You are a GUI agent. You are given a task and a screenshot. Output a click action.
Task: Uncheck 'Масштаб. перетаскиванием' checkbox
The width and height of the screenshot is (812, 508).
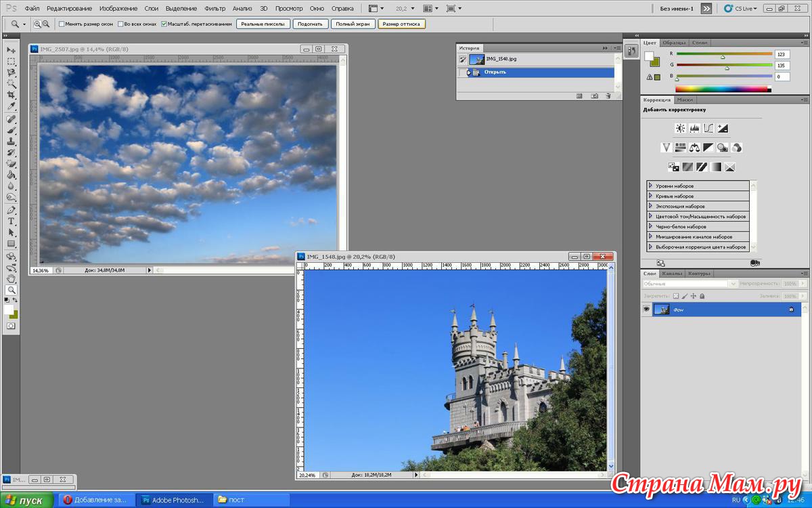164,24
